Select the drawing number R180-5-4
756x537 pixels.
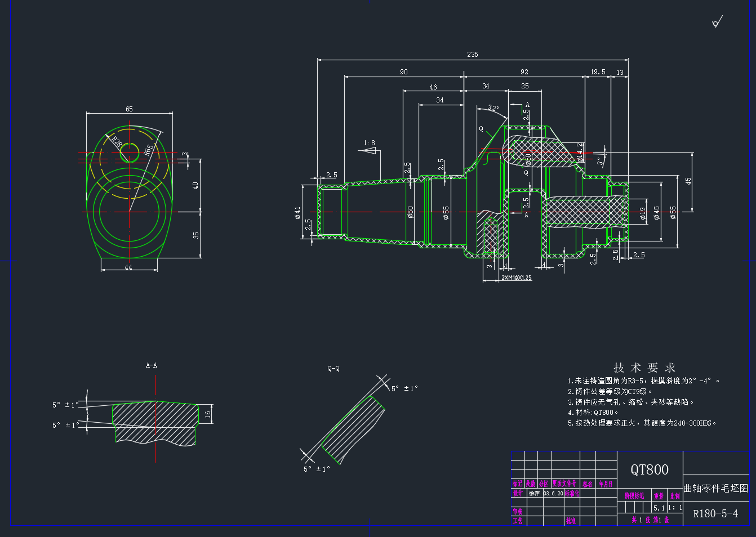(715, 513)
